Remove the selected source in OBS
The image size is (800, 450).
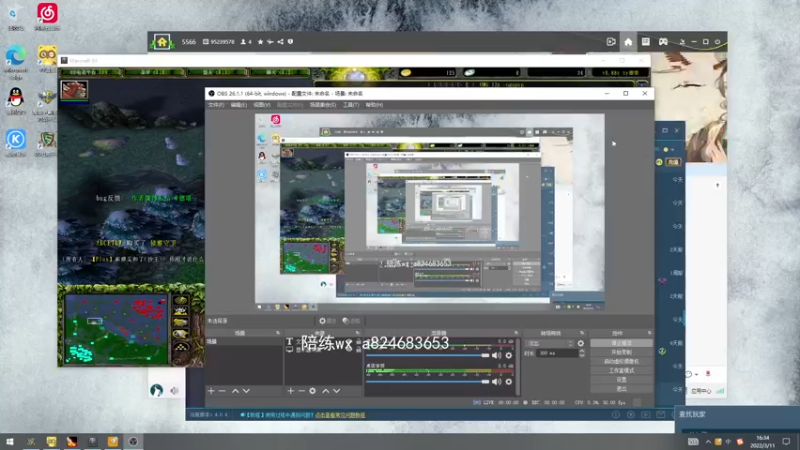301,391
